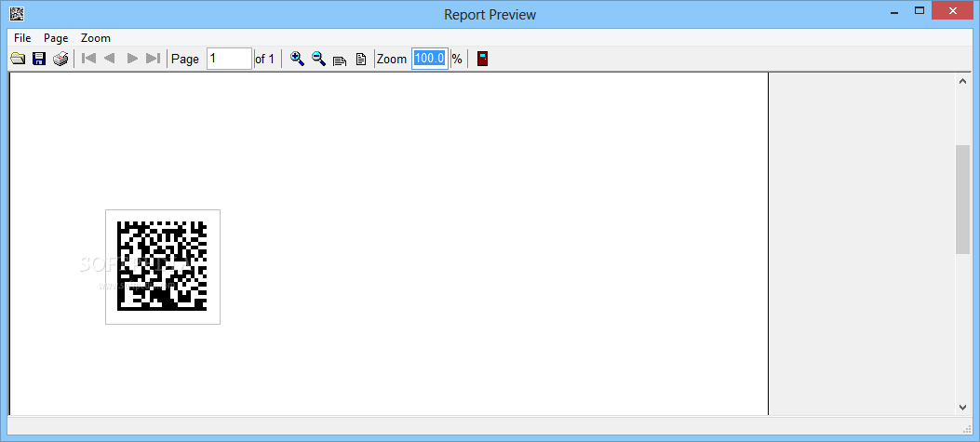Click the vertical scrollbar thumb
This screenshot has height=442, width=980.
click(x=962, y=199)
